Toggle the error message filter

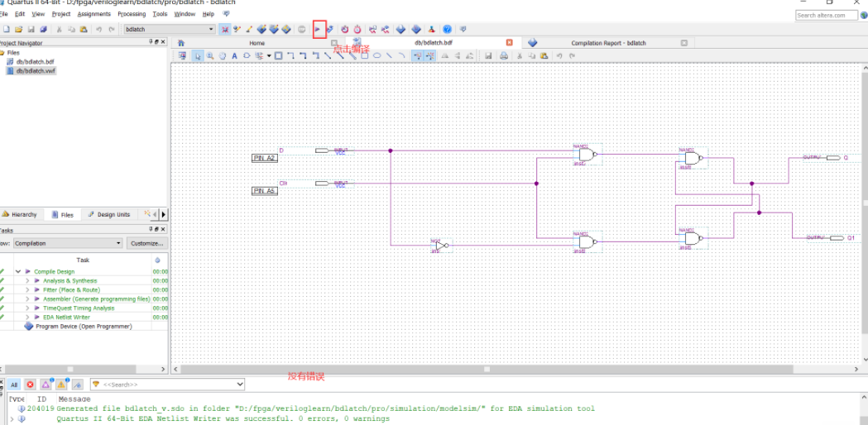pyautogui.click(x=30, y=384)
